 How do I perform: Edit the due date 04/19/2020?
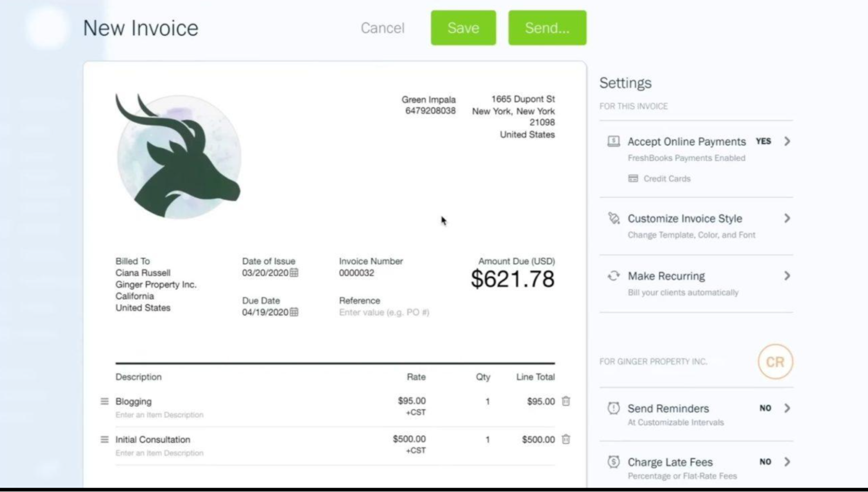click(265, 312)
